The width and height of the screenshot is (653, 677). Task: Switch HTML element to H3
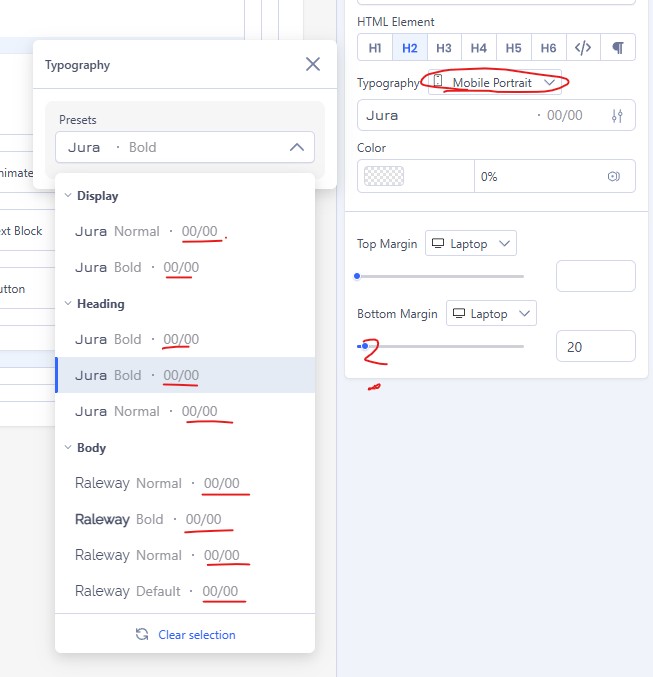(444, 47)
